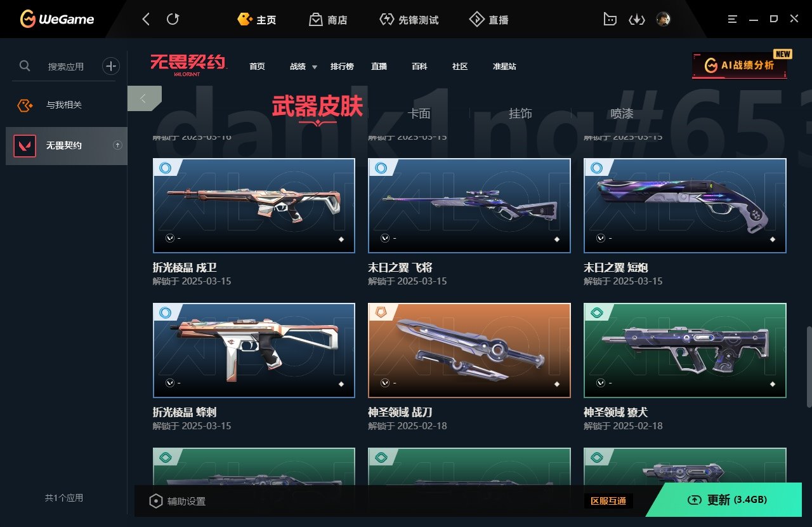Collapse sidebar with the chevron tab

144,98
